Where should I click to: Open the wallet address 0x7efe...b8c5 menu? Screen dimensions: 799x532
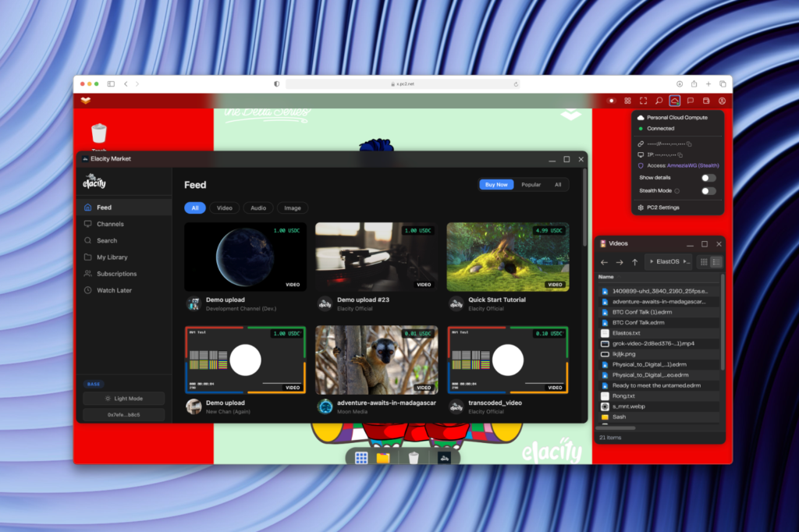point(123,415)
